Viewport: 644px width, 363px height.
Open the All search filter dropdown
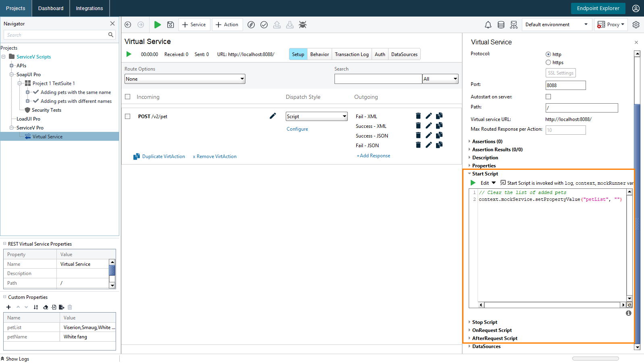tap(440, 79)
